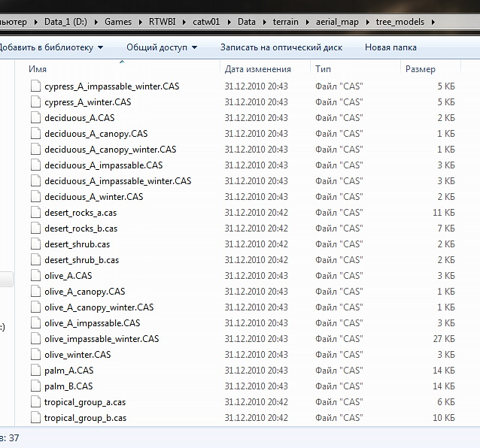This screenshot has width=480, height=448.
Task: Expand the arrow after Data in the path
Action: pyautogui.click(x=265, y=22)
